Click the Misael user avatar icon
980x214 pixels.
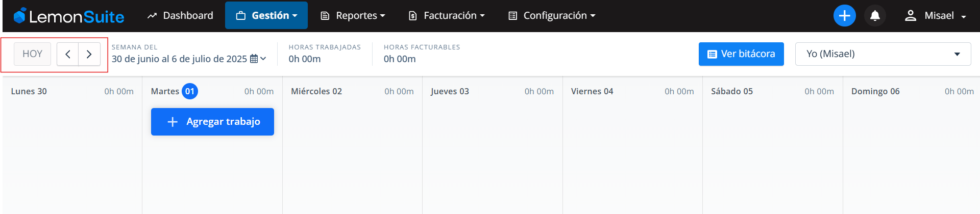tap(911, 16)
